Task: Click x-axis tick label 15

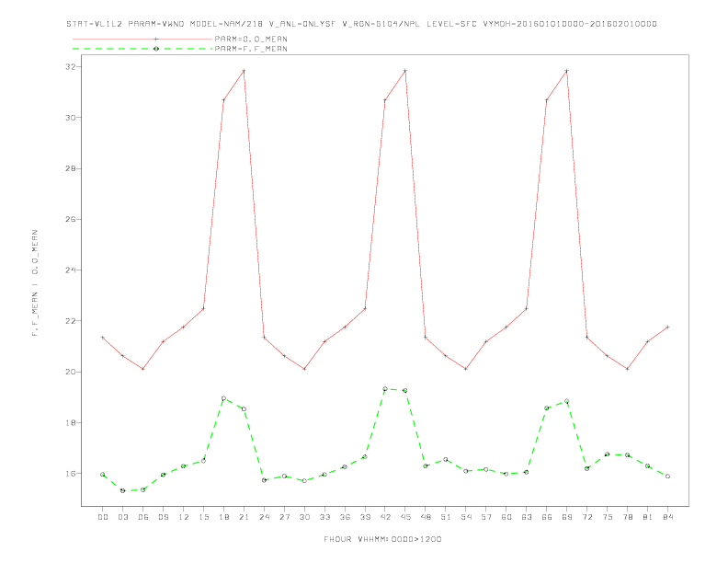Action: (x=203, y=517)
